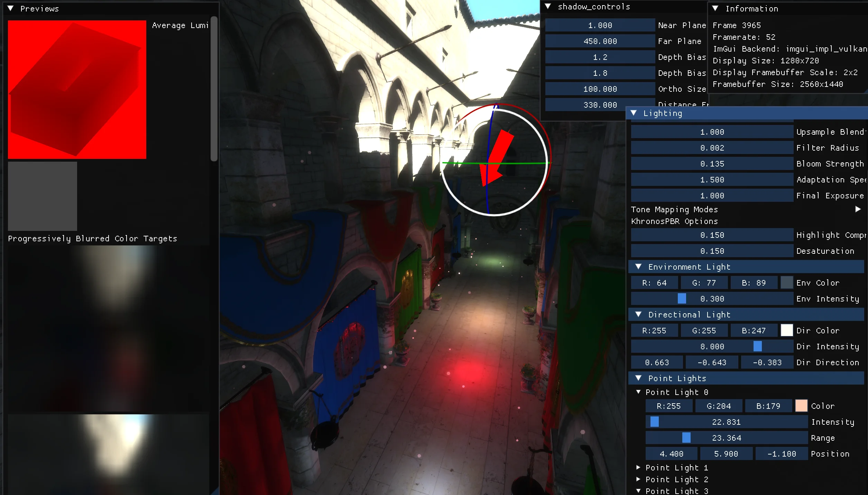This screenshot has height=495, width=868.
Task: Click the Bloom Strength value field
Action: pyautogui.click(x=712, y=163)
